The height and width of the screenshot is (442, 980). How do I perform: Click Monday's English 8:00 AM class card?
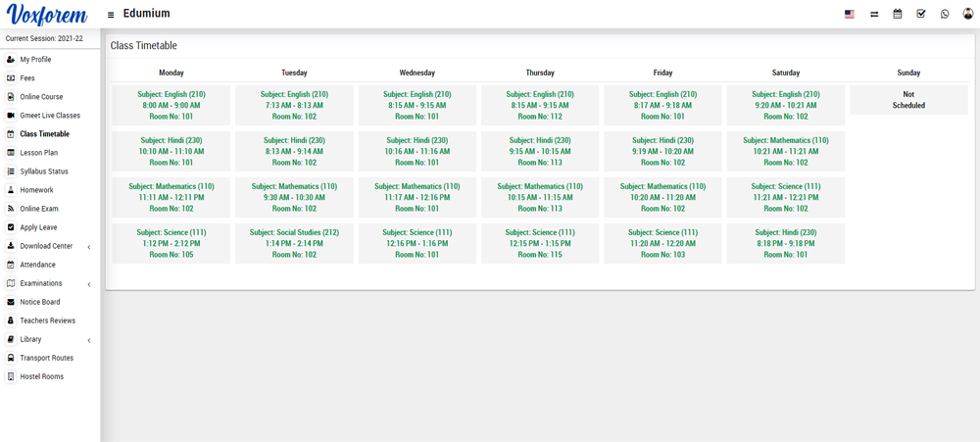[x=171, y=105]
